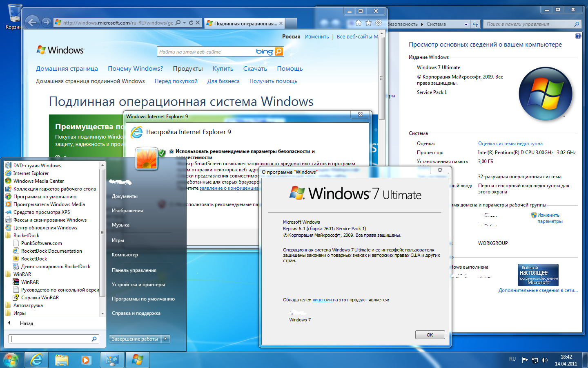Switch to About Windows taskbar button
The image size is (588, 368).
138,360
